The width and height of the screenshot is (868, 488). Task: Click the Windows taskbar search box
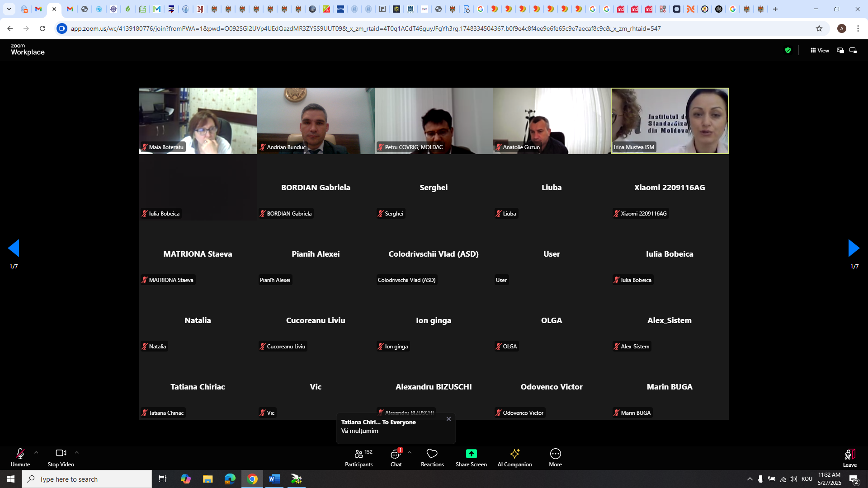click(x=87, y=479)
